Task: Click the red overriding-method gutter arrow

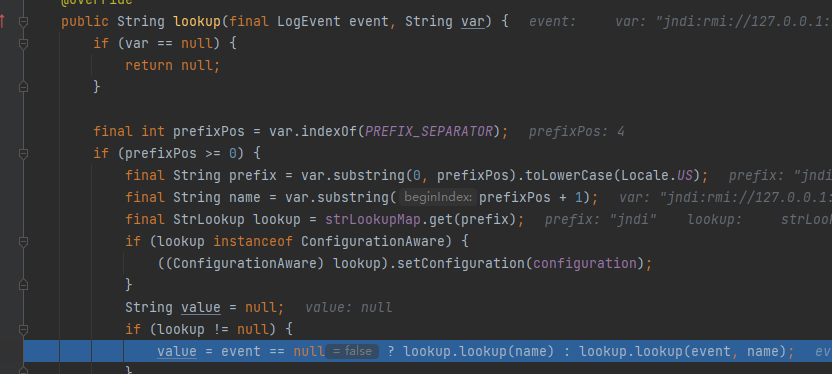Action: (x=2, y=22)
